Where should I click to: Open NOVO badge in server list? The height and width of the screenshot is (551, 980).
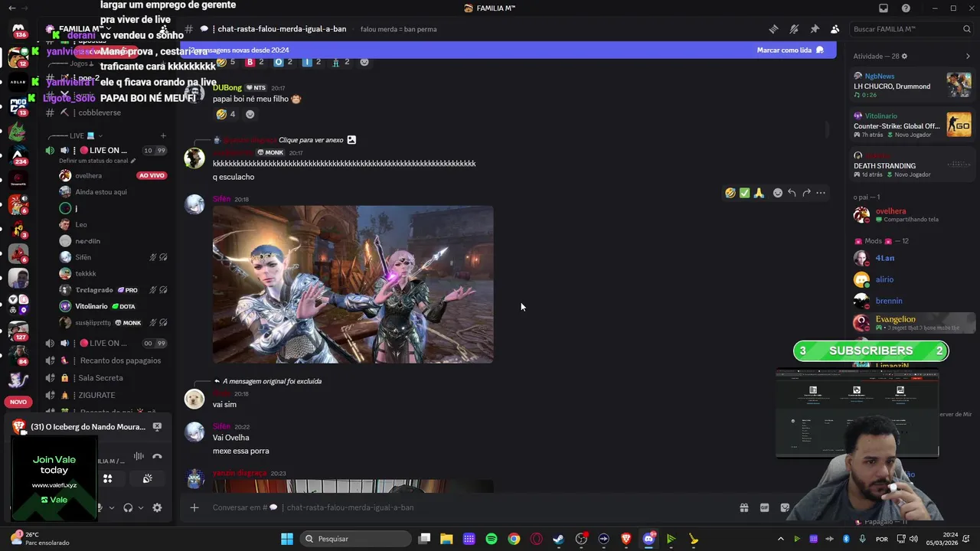[x=18, y=402]
